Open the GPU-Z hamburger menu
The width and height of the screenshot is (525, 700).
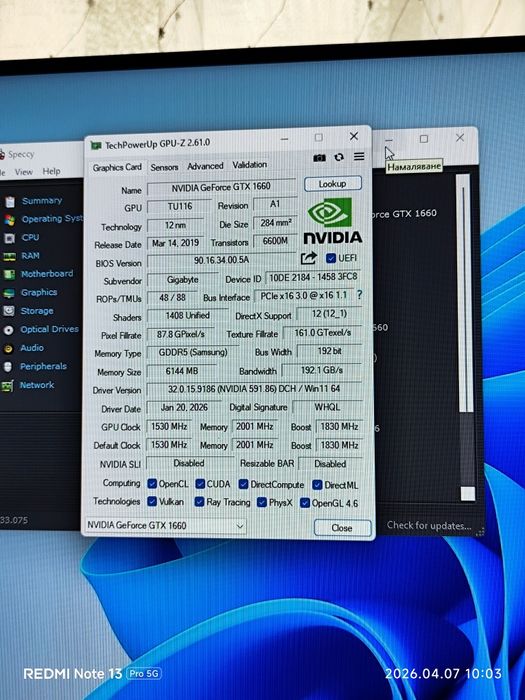click(359, 157)
